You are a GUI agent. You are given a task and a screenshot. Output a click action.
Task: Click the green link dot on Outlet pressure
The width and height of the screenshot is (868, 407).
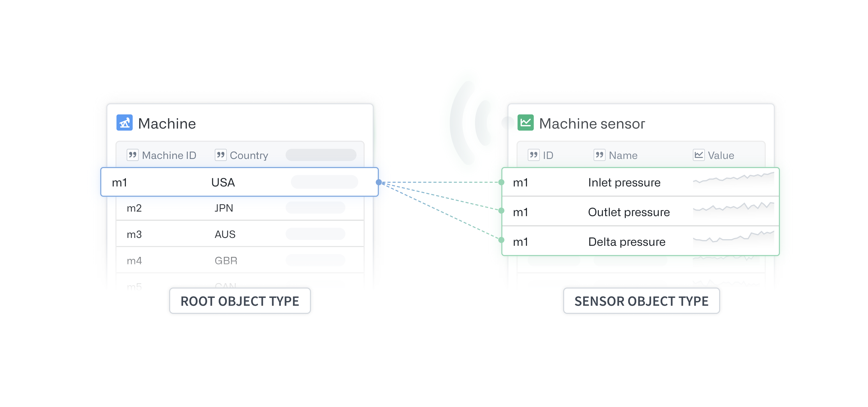[501, 211]
